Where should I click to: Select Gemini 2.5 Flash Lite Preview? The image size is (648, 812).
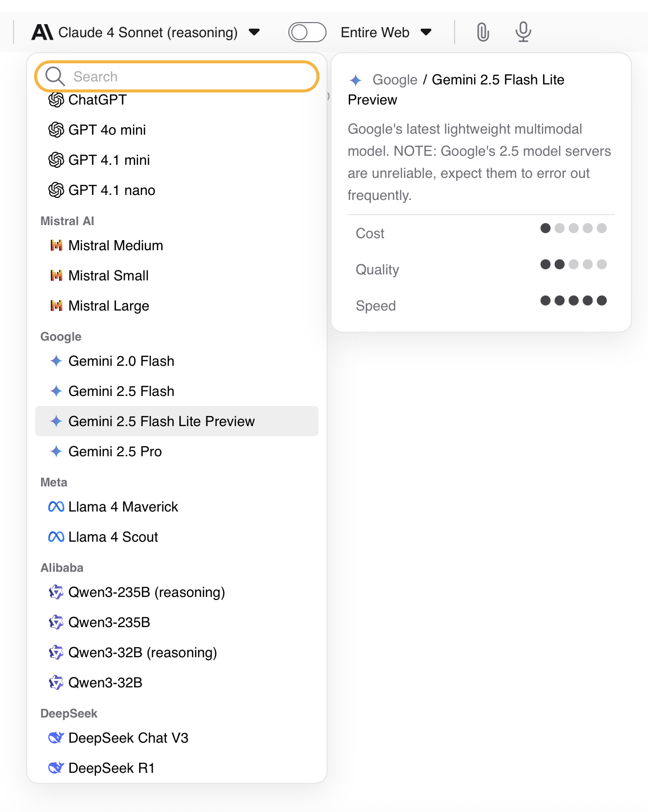click(161, 421)
